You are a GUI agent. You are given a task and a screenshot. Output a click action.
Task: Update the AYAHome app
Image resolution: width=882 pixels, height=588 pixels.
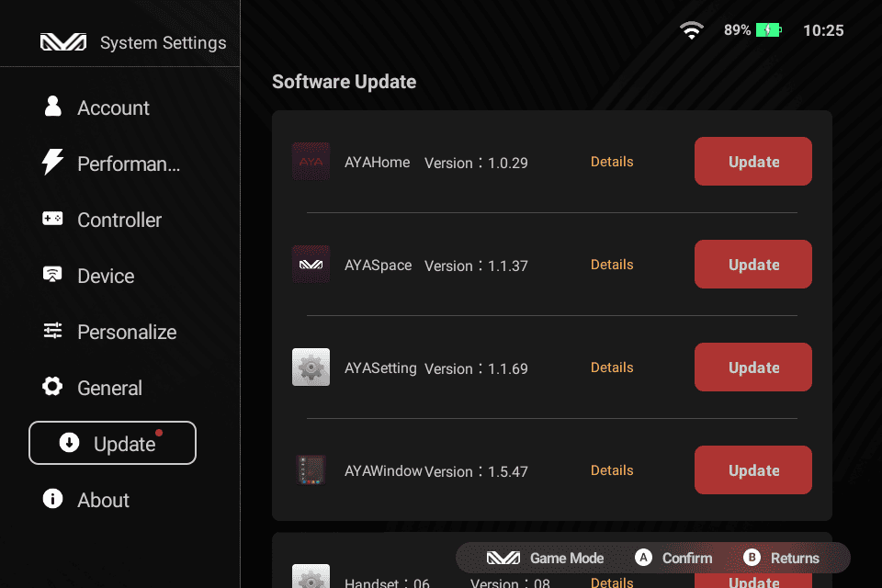(753, 162)
